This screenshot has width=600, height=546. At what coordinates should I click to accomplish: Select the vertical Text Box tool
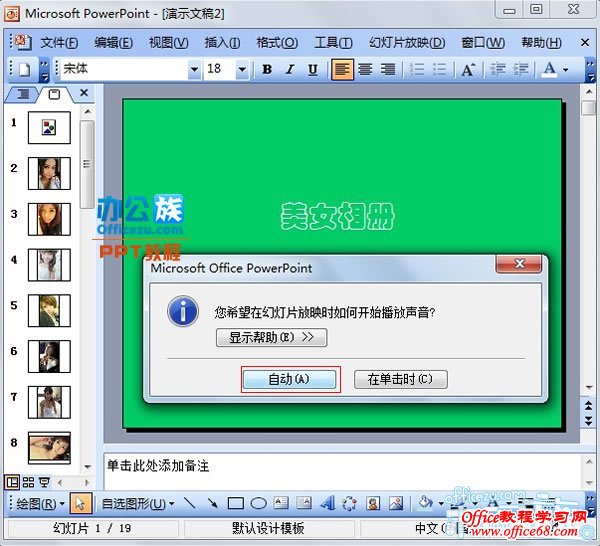(304, 504)
